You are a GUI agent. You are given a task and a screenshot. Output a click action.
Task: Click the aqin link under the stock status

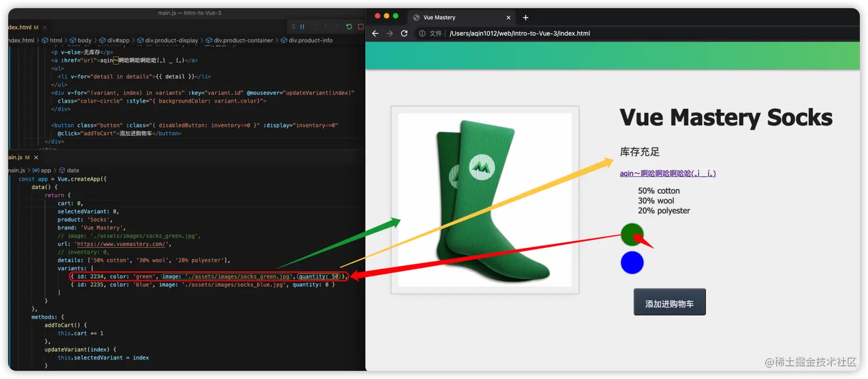point(668,173)
